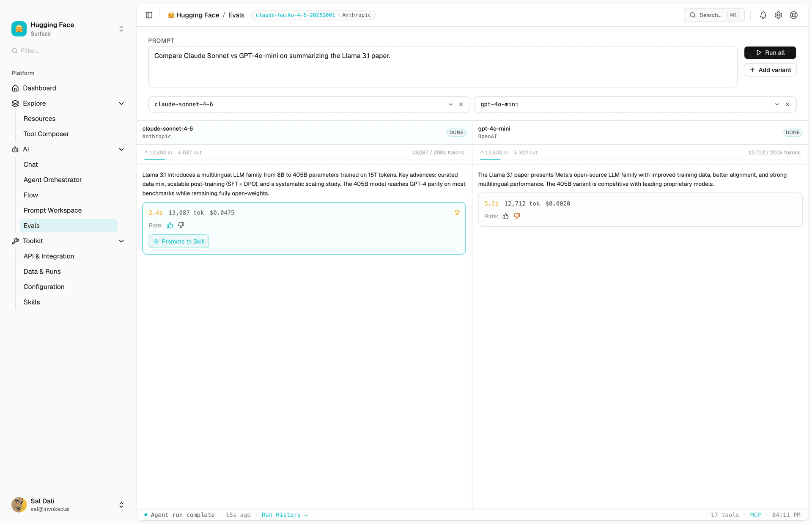Image resolution: width=812 pixels, height=524 pixels.
Task: Open the Search box
Action: click(714, 15)
